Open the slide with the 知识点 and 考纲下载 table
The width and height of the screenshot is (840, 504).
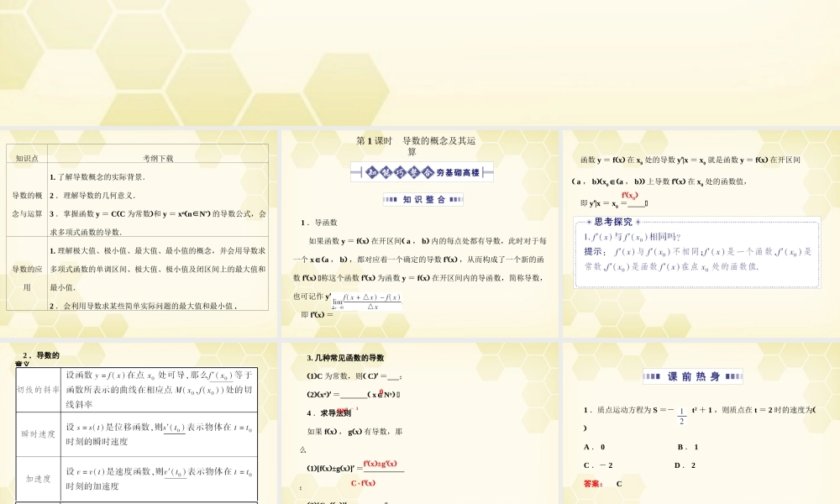(139, 234)
